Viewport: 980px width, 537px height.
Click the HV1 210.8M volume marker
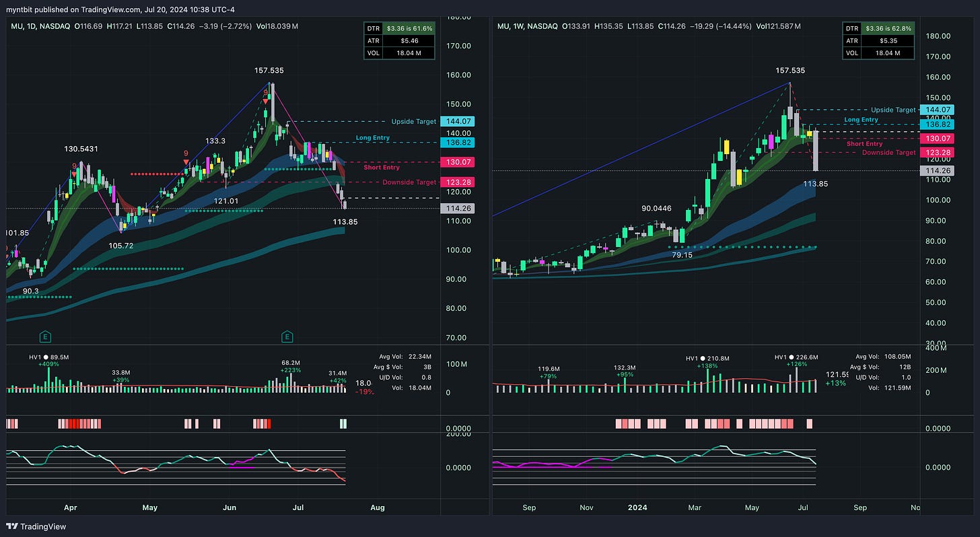707,359
